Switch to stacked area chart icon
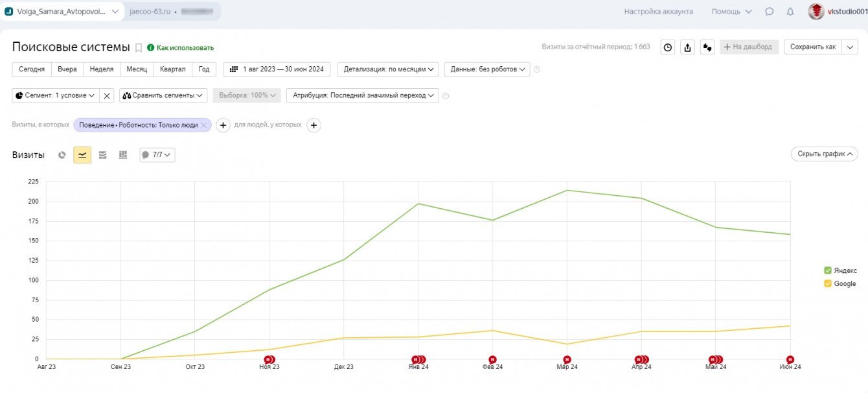Viewport: 868px width, 393px height. pyautogui.click(x=102, y=155)
